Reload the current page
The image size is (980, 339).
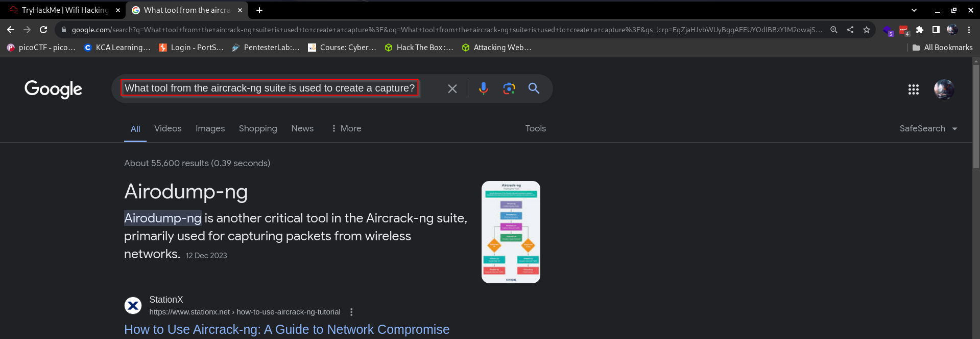click(43, 30)
